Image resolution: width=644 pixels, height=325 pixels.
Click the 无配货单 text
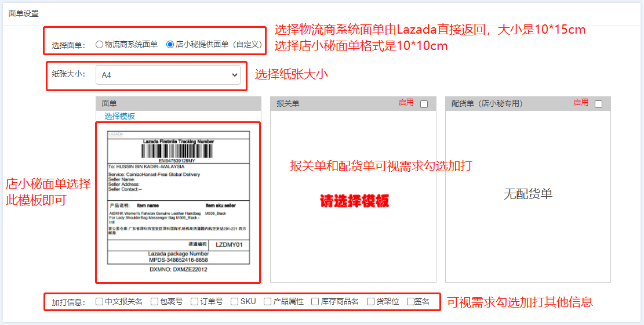[528, 194]
